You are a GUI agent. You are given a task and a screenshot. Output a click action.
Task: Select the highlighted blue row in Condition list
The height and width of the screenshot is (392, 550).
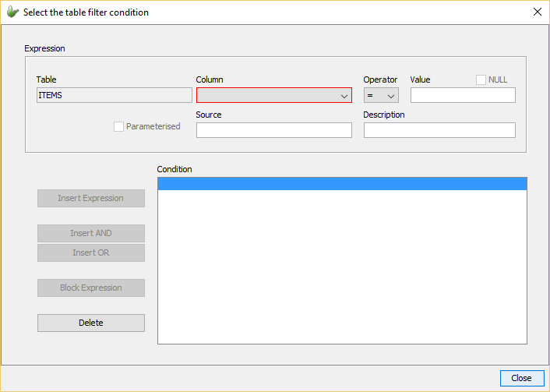pos(342,184)
